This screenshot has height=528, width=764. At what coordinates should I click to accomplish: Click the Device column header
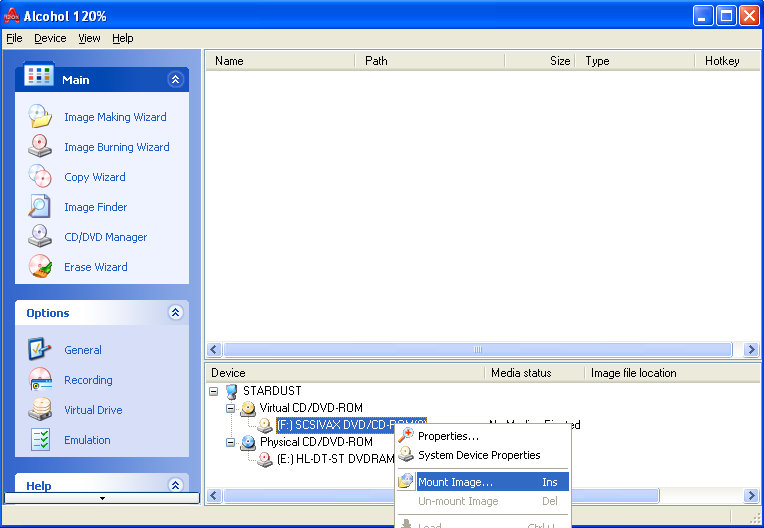point(345,373)
